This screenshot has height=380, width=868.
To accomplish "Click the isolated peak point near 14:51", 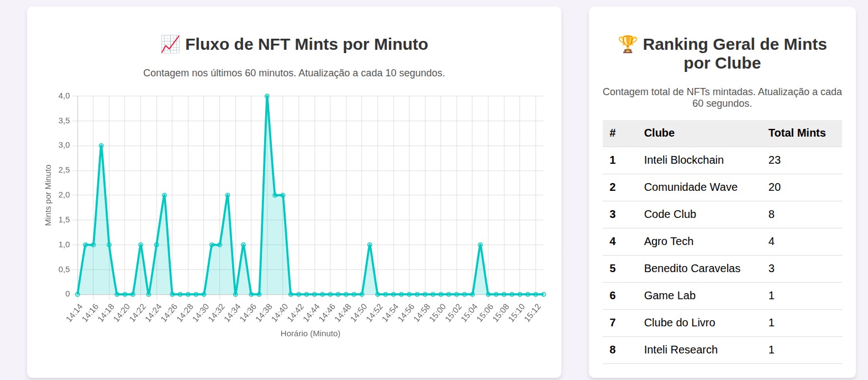I will tap(370, 245).
